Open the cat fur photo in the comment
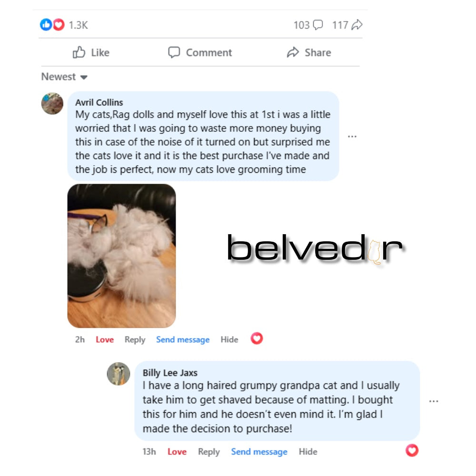476x476 pixels. coord(121,256)
